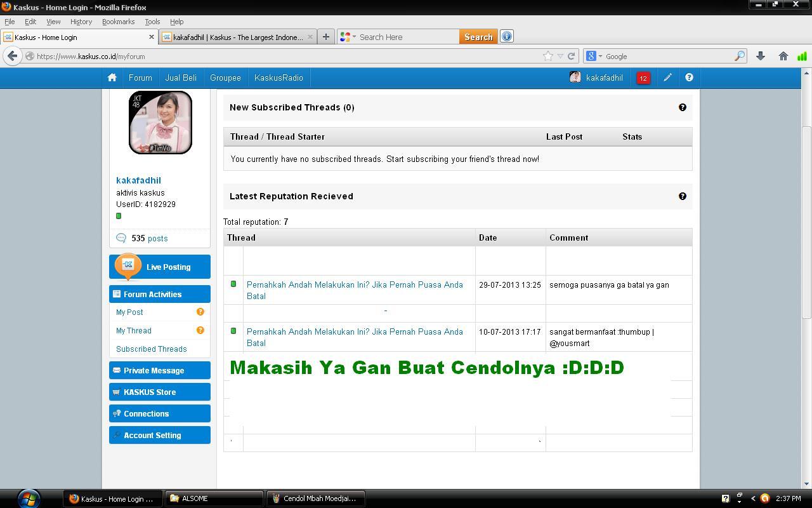The width and height of the screenshot is (812, 508).
Task: Open KaskusRadio in the navbar
Action: pos(278,77)
